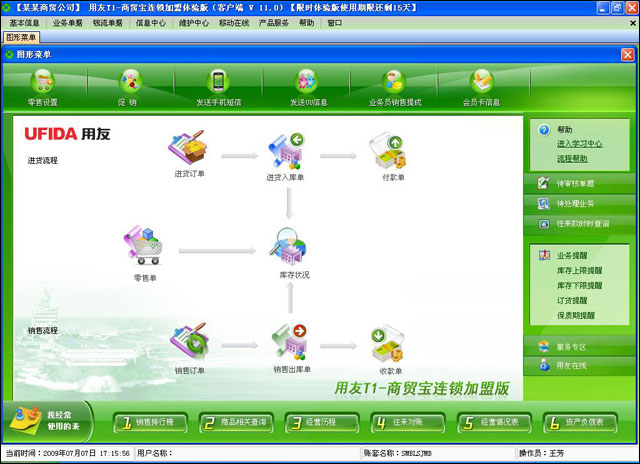Follow the 进入学习中心 link
Viewport: 640px width, 464px height.
580,144
